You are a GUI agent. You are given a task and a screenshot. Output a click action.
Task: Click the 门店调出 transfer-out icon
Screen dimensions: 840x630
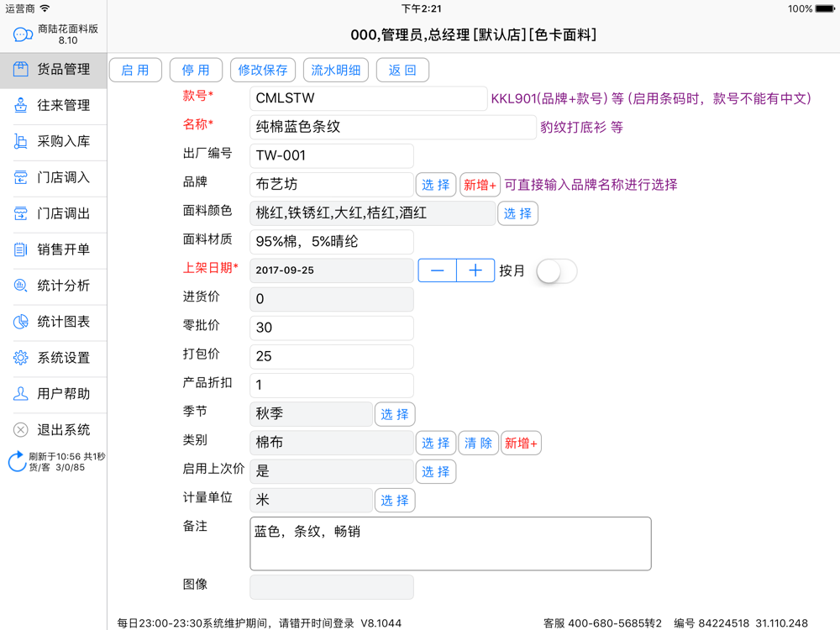click(20, 213)
